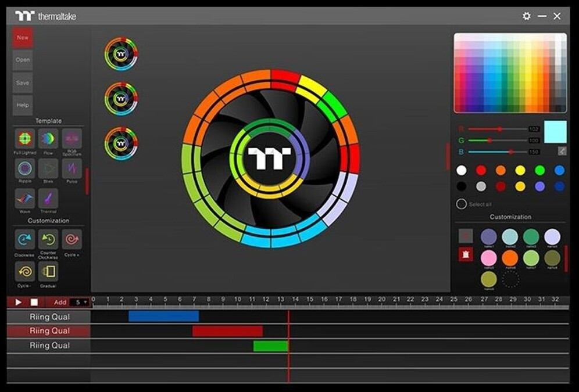Pick the bright green preset color swatch

[539, 170]
